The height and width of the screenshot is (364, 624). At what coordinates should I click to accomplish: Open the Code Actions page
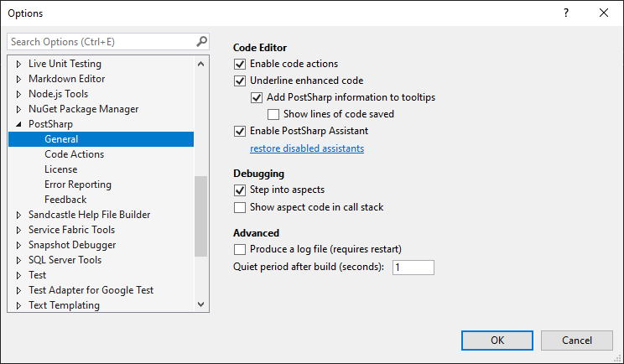pos(74,154)
